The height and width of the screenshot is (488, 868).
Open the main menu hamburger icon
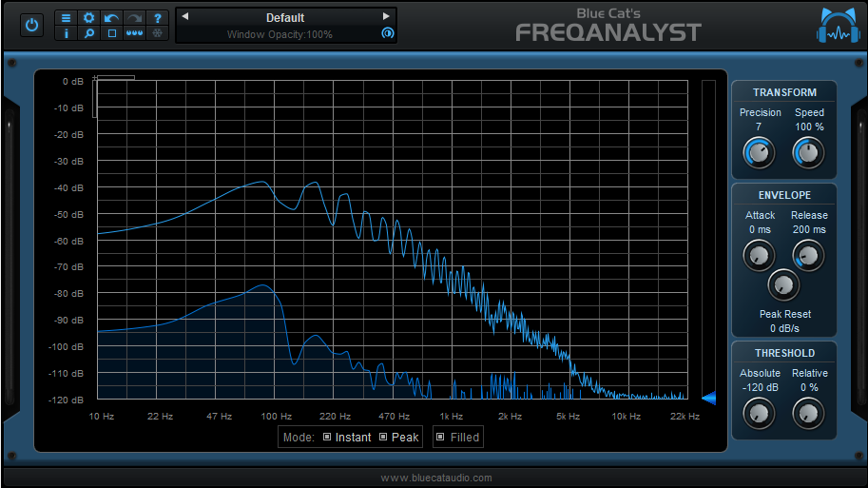coord(66,18)
